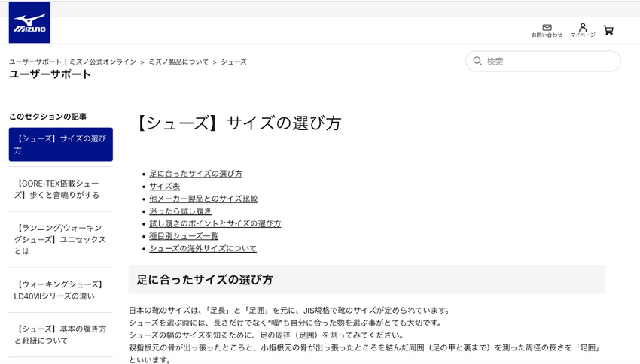Open 基本の履き方と靴紐について sidebar article
Image resolution: width=640 pixels, height=364 pixels.
59,335
